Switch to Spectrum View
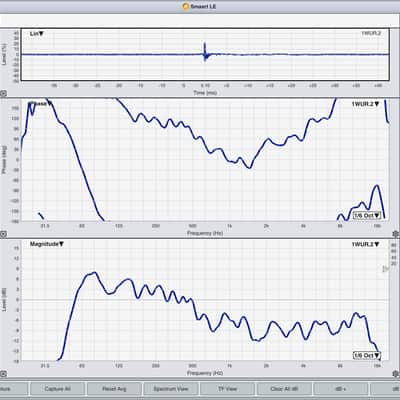This screenshot has height=400, width=400. point(171,389)
